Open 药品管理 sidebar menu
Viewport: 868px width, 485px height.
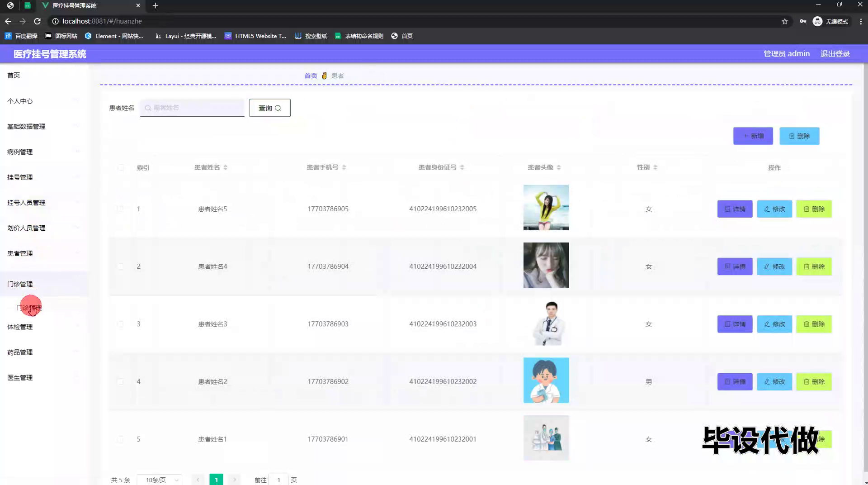click(44, 352)
